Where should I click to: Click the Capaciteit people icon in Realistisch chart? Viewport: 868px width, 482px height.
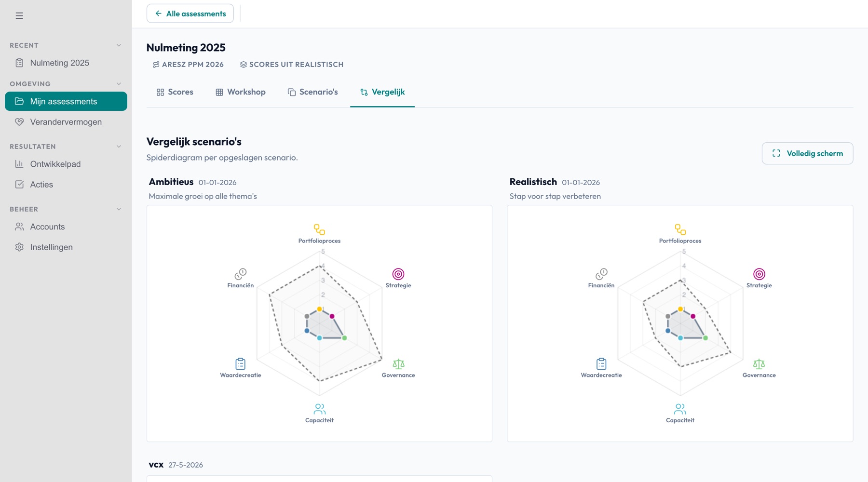pos(680,409)
